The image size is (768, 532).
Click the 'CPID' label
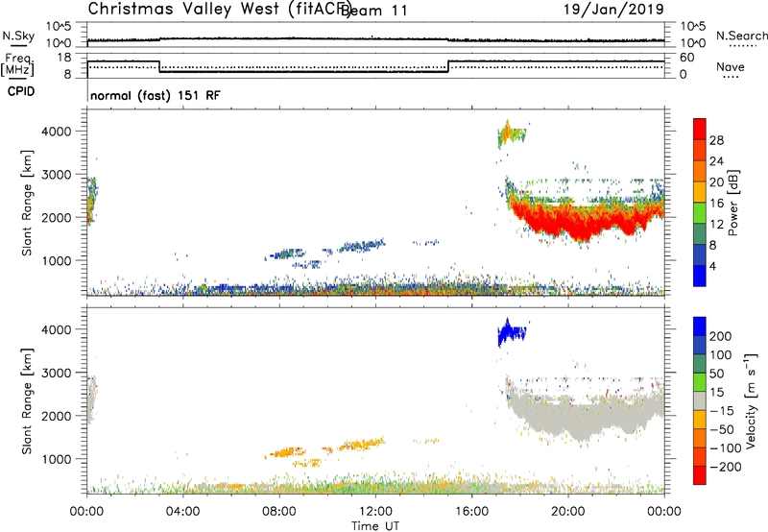click(x=20, y=91)
